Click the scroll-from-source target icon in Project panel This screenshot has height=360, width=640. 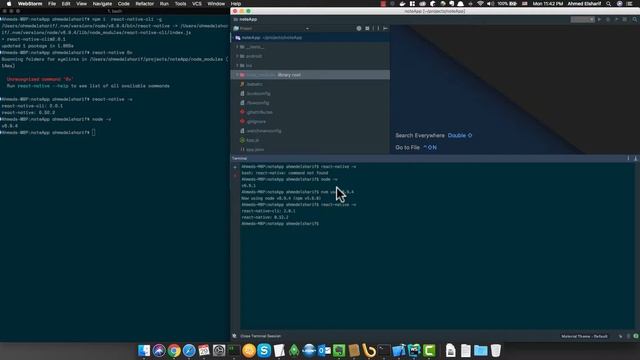point(359,29)
